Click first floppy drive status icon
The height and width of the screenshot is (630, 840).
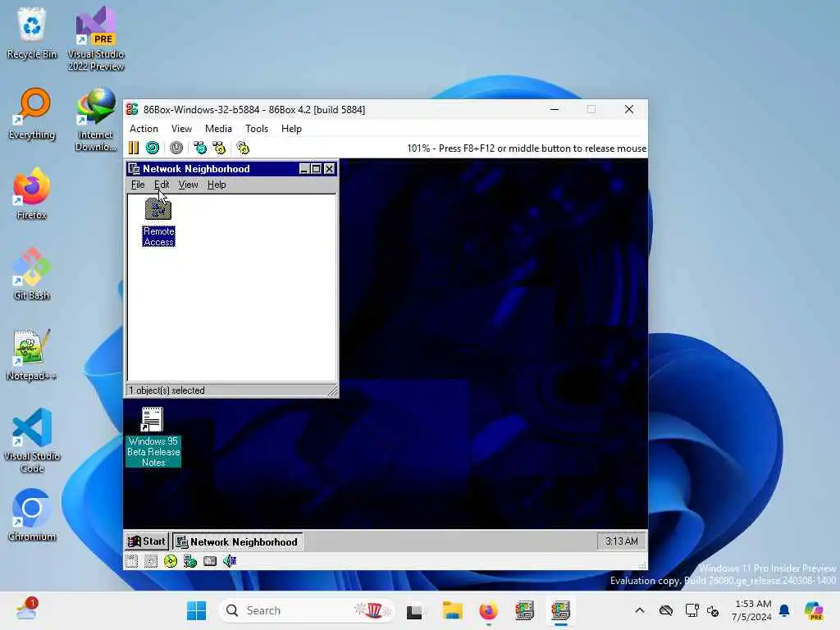[131, 561]
